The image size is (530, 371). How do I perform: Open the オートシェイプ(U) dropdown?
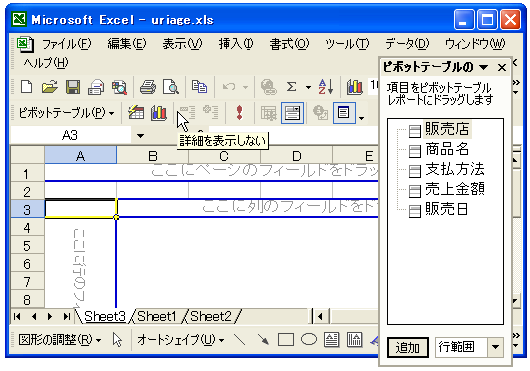pyautogui.click(x=180, y=340)
